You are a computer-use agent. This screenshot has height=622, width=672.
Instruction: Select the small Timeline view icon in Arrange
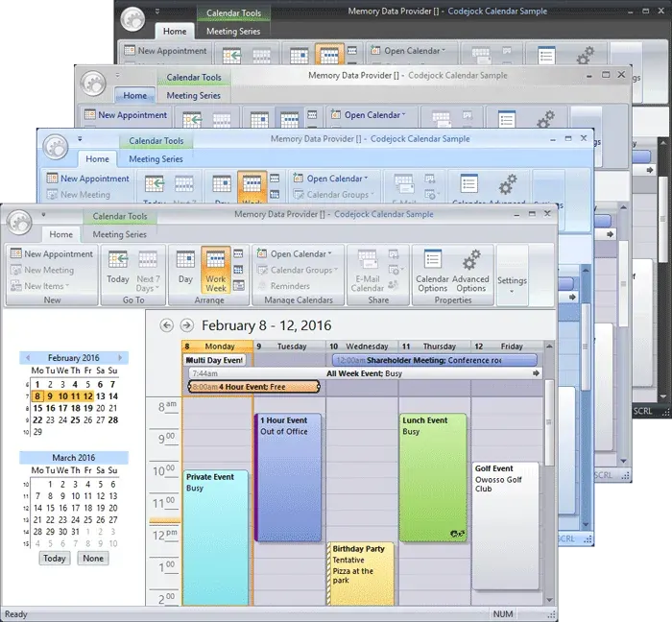pyautogui.click(x=238, y=285)
